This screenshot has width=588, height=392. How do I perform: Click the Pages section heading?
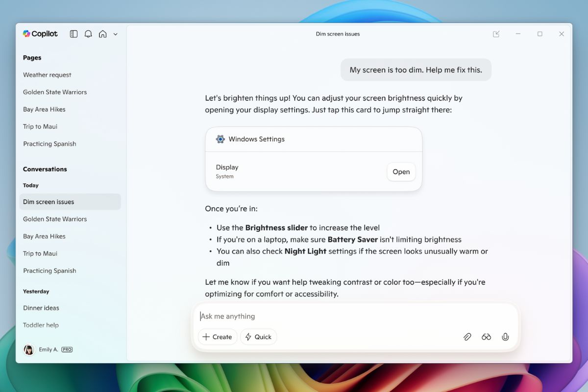click(x=32, y=58)
